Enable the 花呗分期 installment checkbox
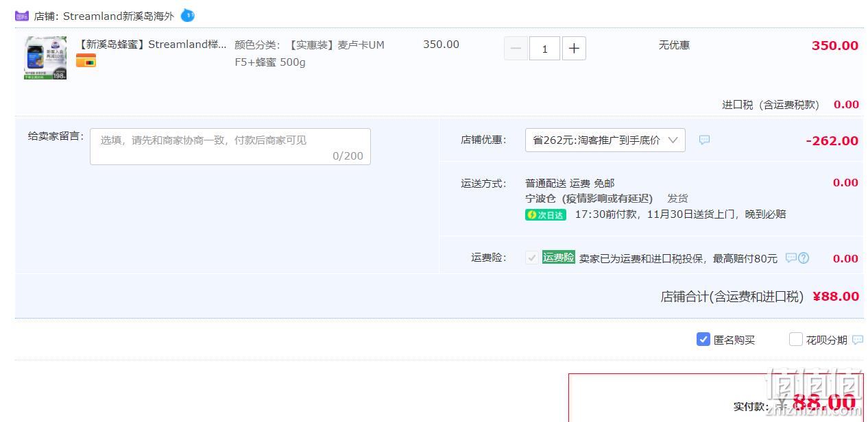The image size is (868, 422). point(796,339)
